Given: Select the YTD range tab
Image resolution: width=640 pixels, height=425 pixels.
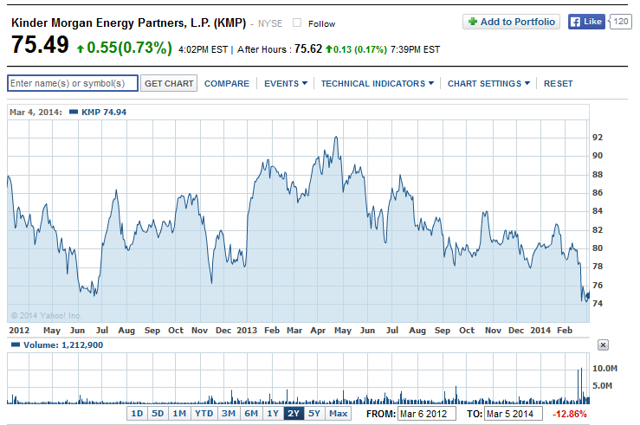Looking at the screenshot, I should (x=204, y=414).
